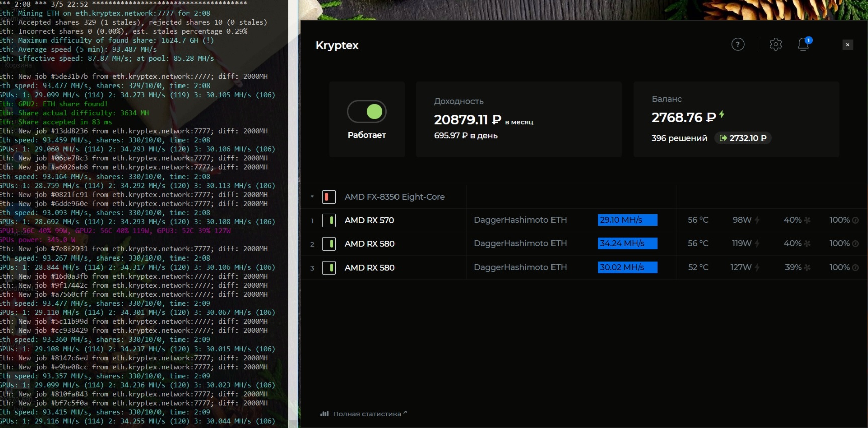Viewport: 868px width, 428px height.
Task: Click the 695.97 ₽ в день daily value
Action: (466, 136)
